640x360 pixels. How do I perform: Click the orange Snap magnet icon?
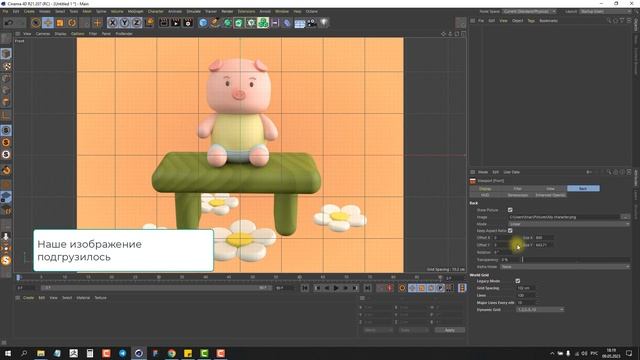click(x=6, y=170)
